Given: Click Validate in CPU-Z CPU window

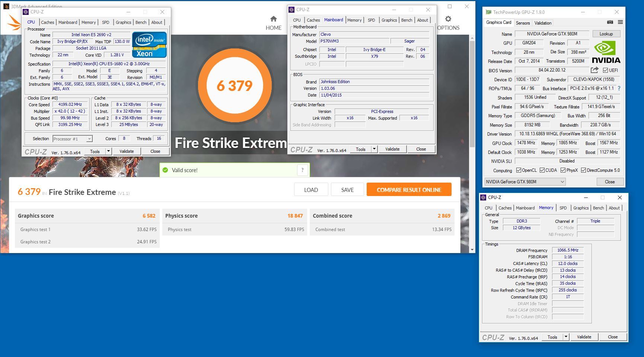Looking at the screenshot, I should (127, 151).
